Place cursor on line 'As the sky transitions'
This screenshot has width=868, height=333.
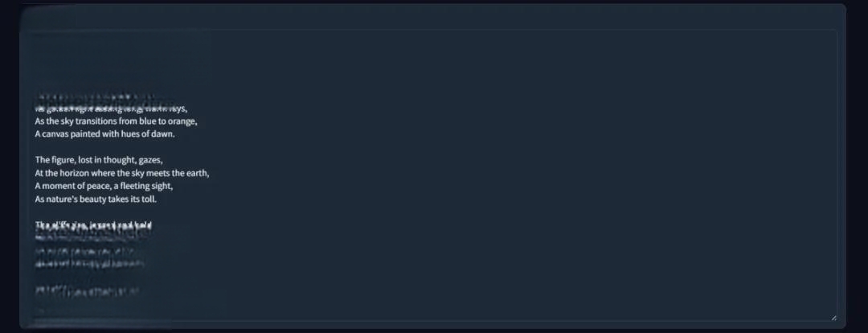tap(117, 121)
